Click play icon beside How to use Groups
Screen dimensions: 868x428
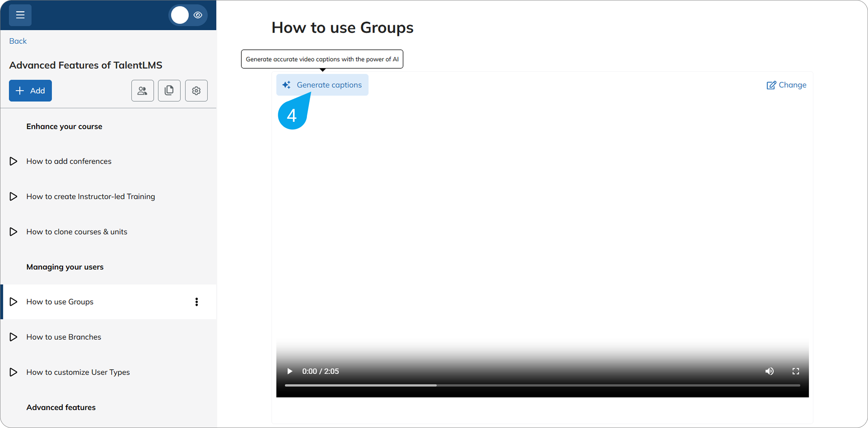(x=13, y=302)
